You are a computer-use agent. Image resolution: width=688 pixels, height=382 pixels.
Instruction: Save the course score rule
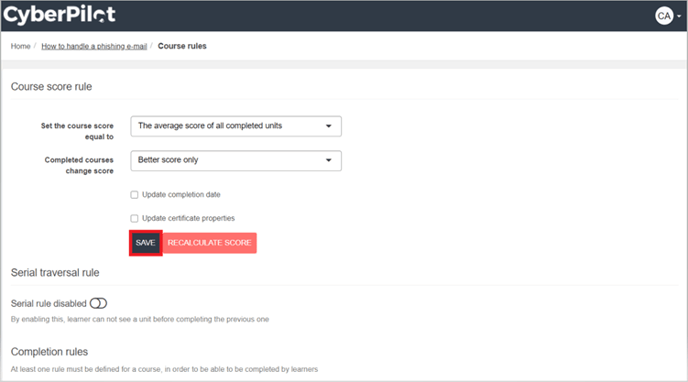tap(146, 243)
